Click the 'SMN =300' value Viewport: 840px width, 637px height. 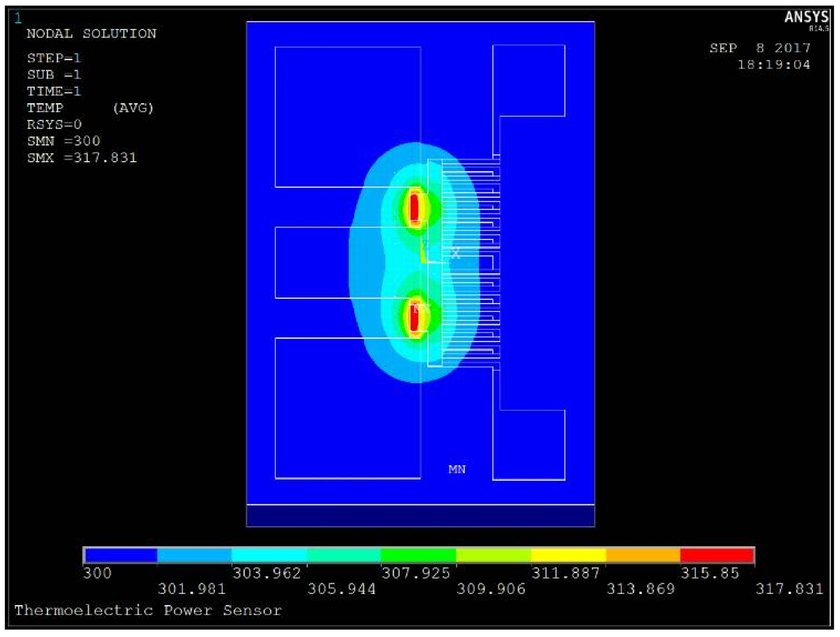[x=64, y=141]
